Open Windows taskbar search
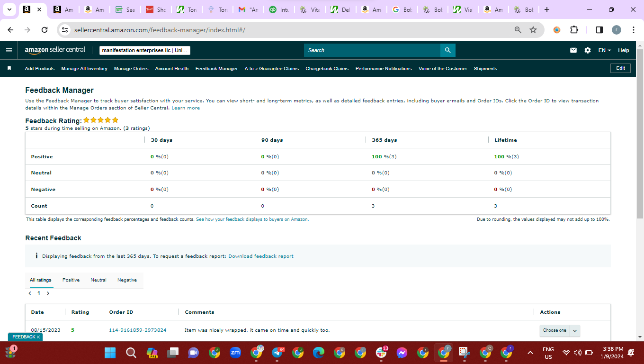Screen dimensions: 644x364 [131, 353]
